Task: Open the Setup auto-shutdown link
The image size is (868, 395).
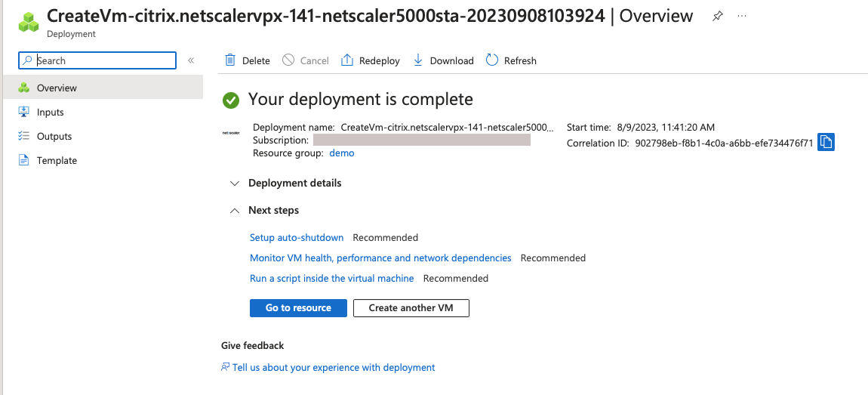Action: tap(297, 238)
